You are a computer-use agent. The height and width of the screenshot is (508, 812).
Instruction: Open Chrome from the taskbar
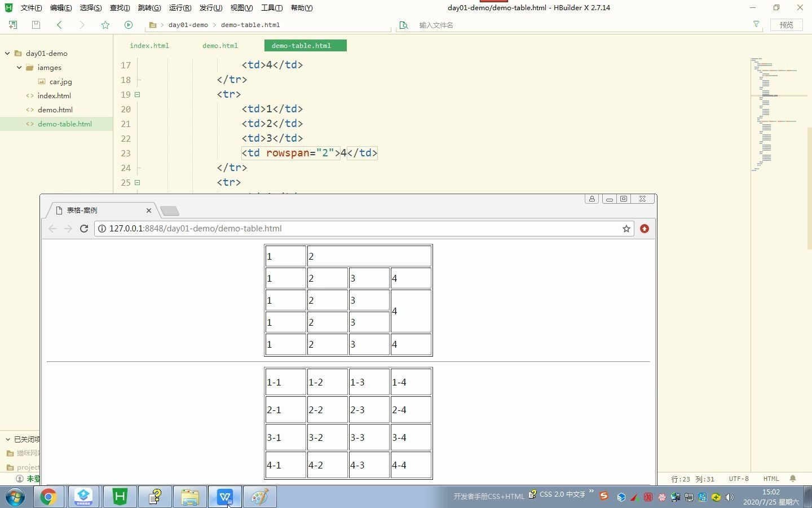pos(48,497)
